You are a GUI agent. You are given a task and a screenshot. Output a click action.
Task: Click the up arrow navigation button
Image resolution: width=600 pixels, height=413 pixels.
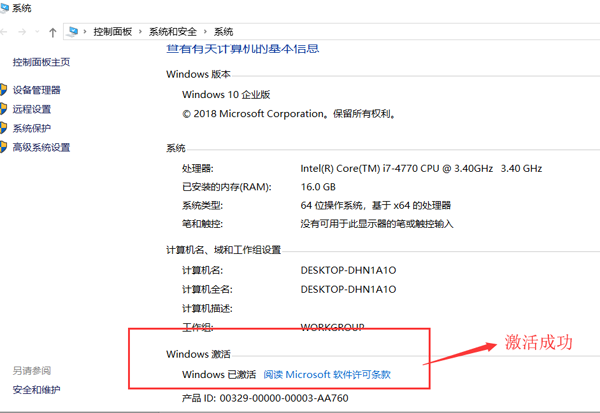tap(52, 33)
